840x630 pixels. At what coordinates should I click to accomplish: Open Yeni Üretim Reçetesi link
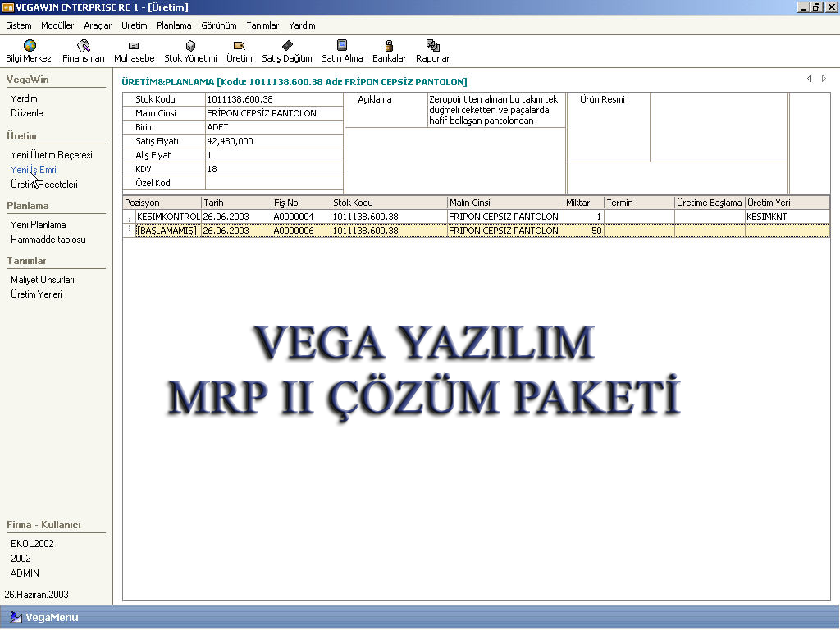52,155
